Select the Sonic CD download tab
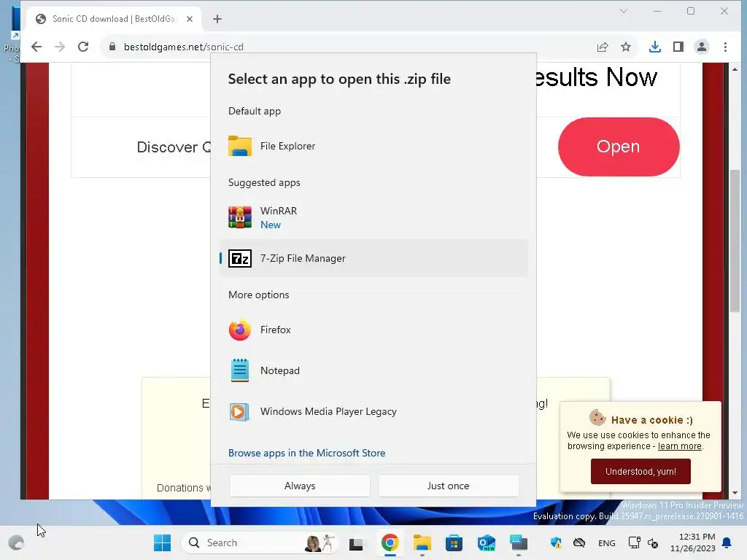The width and height of the screenshot is (747, 560). [x=114, y=19]
